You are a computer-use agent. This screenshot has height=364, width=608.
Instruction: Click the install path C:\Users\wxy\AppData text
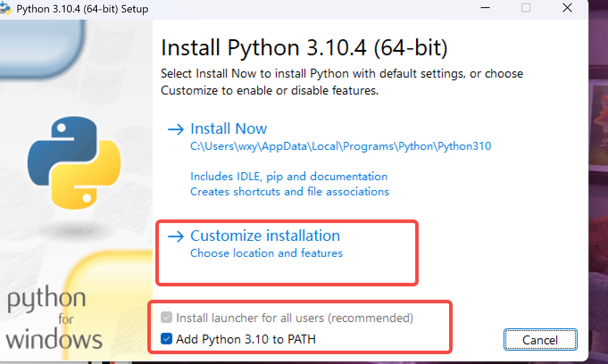click(341, 146)
